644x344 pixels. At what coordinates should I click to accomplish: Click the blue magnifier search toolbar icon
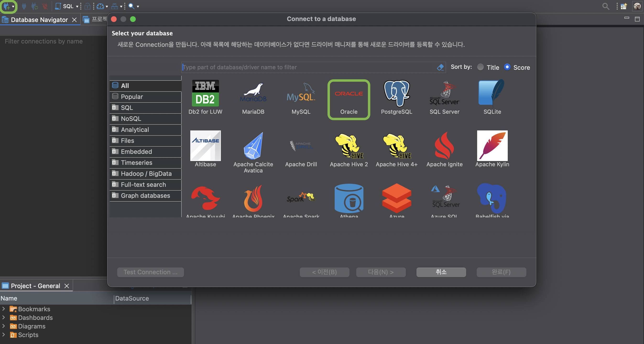pyautogui.click(x=131, y=6)
